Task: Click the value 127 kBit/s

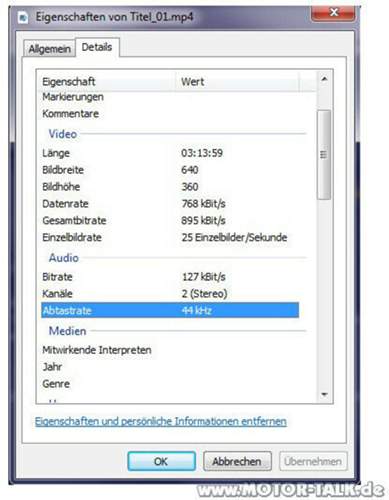Action: [x=204, y=277]
